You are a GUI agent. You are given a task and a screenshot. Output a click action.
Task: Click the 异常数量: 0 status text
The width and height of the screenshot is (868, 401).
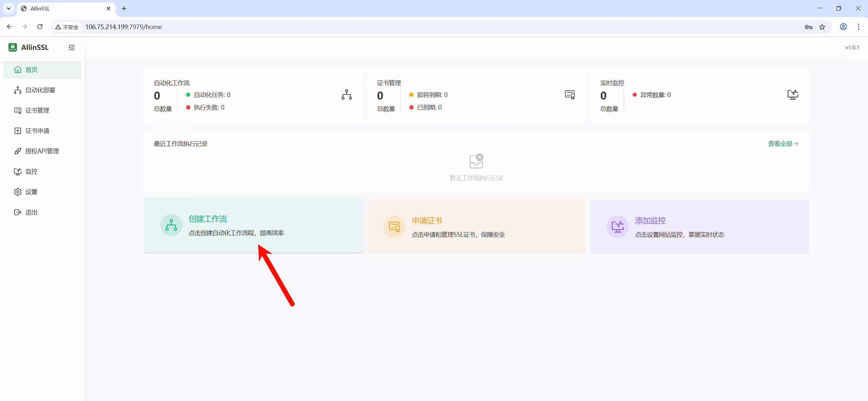(655, 95)
